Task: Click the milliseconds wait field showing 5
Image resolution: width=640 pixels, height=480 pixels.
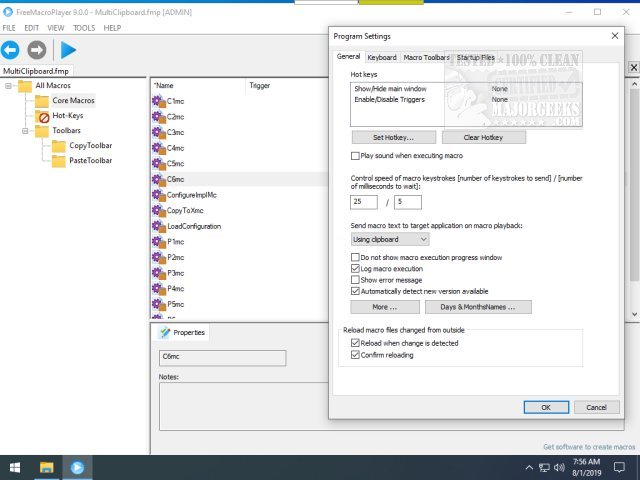Action: pyautogui.click(x=408, y=202)
